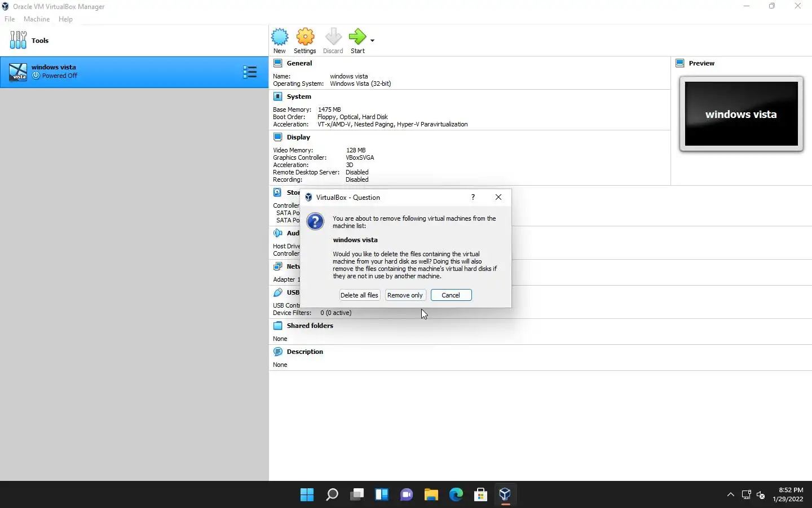The width and height of the screenshot is (812, 508).
Task: Open File Explorer from taskbar
Action: [431, 495]
